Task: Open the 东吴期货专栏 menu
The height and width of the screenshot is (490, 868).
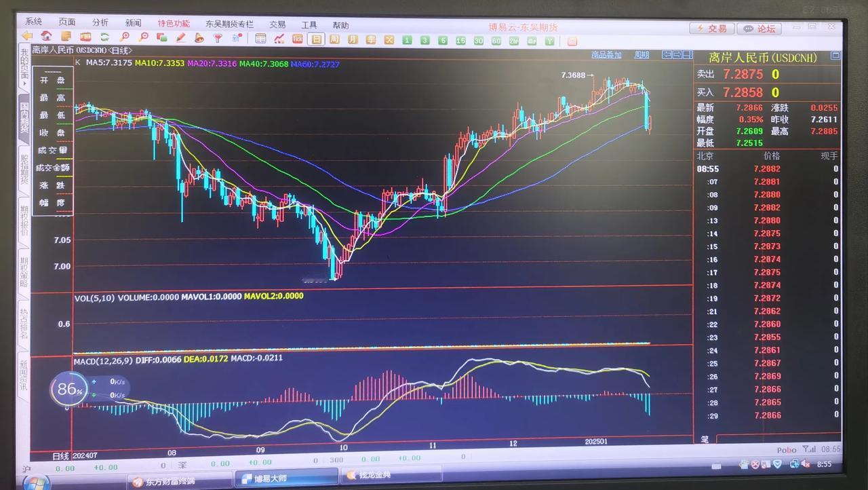Action: (229, 24)
